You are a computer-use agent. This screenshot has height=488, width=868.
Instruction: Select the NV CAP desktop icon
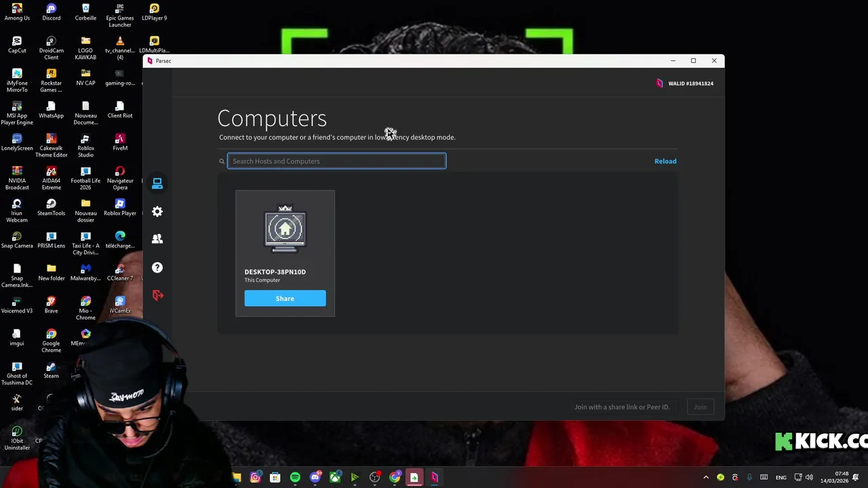[x=85, y=77]
